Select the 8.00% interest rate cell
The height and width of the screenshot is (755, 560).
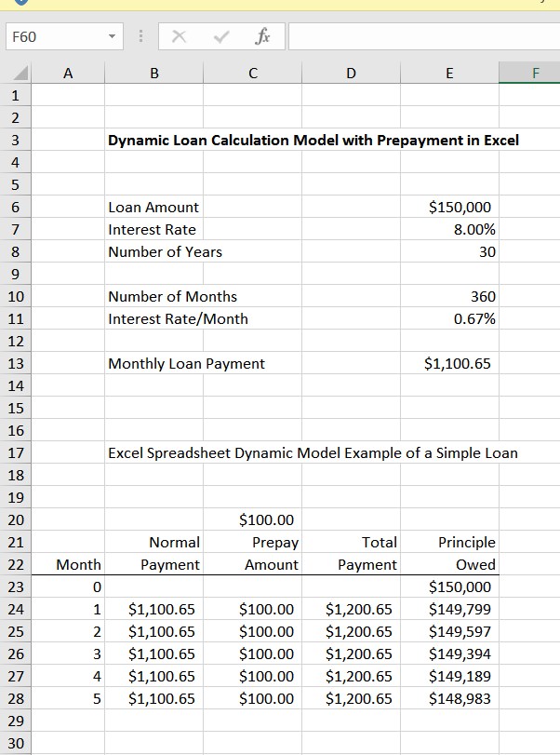449,230
